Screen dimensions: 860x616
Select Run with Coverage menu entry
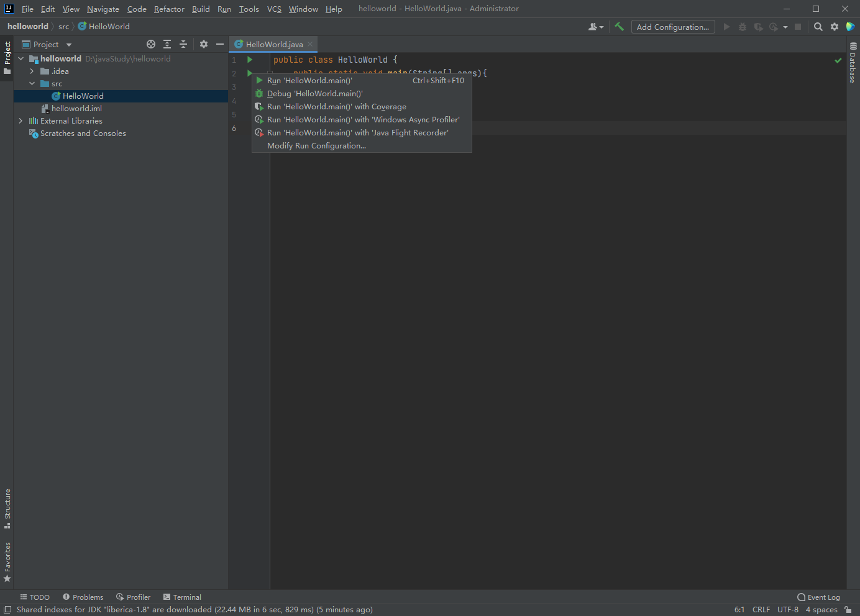362,107
